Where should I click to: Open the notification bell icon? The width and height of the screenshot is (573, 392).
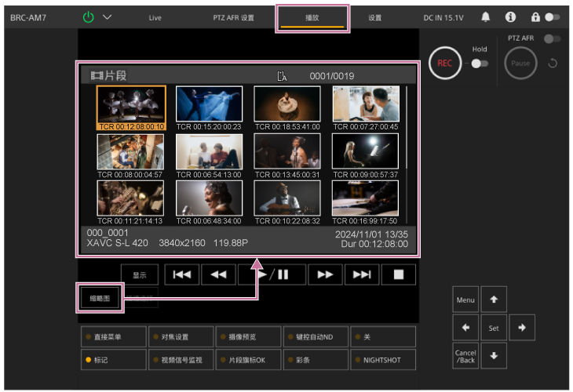tap(486, 16)
